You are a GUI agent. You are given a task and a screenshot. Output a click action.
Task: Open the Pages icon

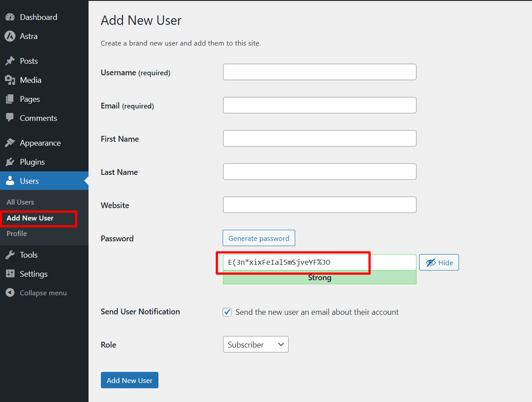[10, 99]
